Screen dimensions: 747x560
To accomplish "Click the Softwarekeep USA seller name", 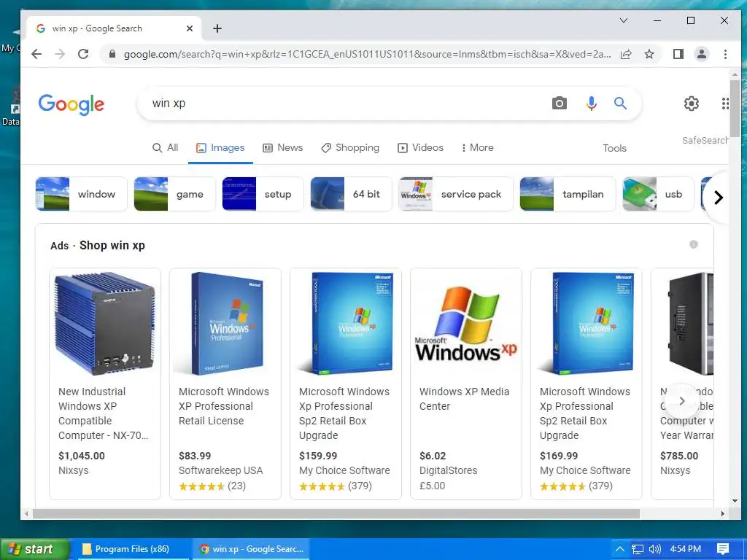I will point(220,470).
